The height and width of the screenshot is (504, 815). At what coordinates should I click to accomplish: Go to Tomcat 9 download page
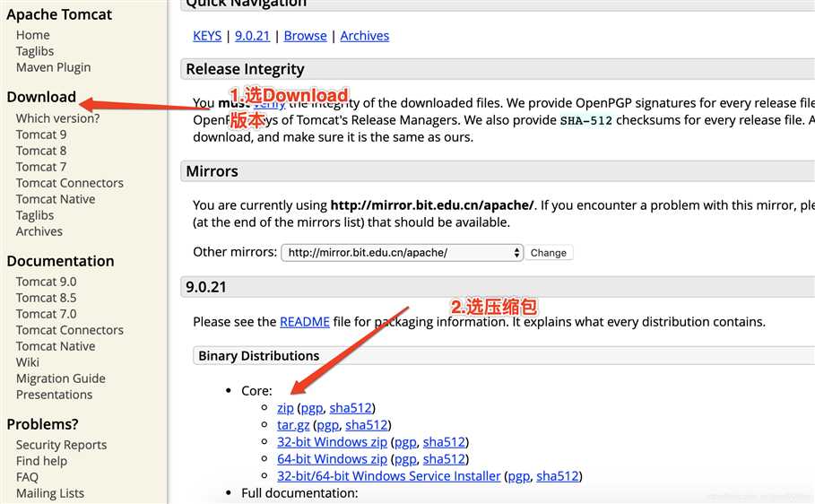coord(41,135)
